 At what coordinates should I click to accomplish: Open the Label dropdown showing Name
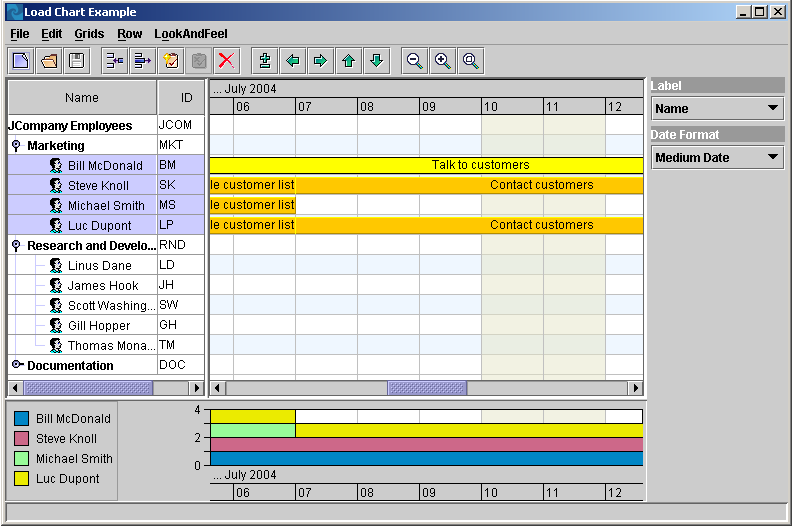click(x=717, y=108)
